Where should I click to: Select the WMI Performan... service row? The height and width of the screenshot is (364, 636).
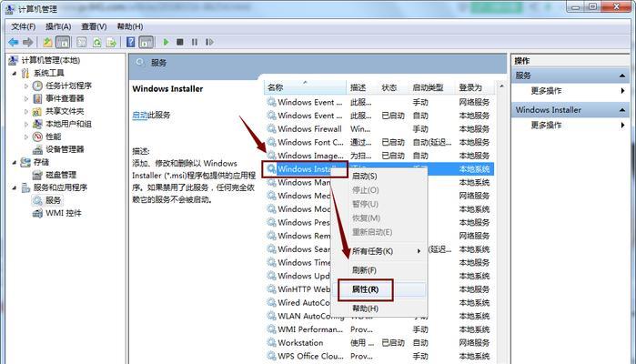pyautogui.click(x=379, y=329)
